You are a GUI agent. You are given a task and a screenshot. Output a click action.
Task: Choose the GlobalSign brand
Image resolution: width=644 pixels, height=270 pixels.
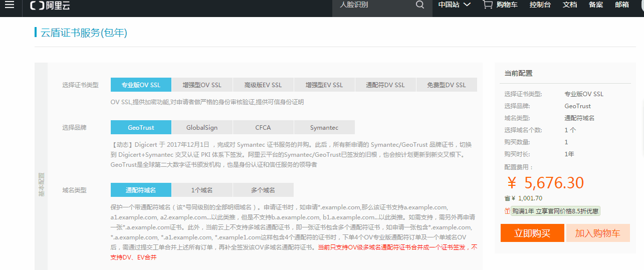tap(202, 127)
